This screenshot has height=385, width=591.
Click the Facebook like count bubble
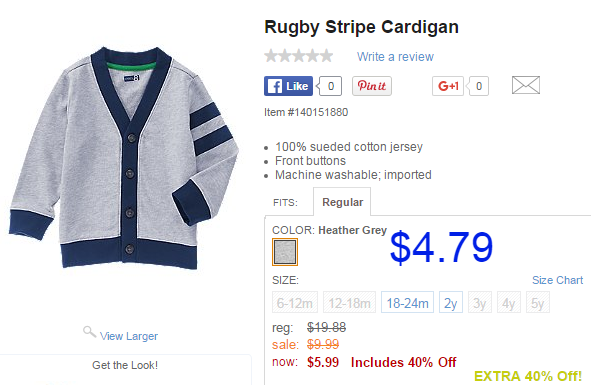329,86
